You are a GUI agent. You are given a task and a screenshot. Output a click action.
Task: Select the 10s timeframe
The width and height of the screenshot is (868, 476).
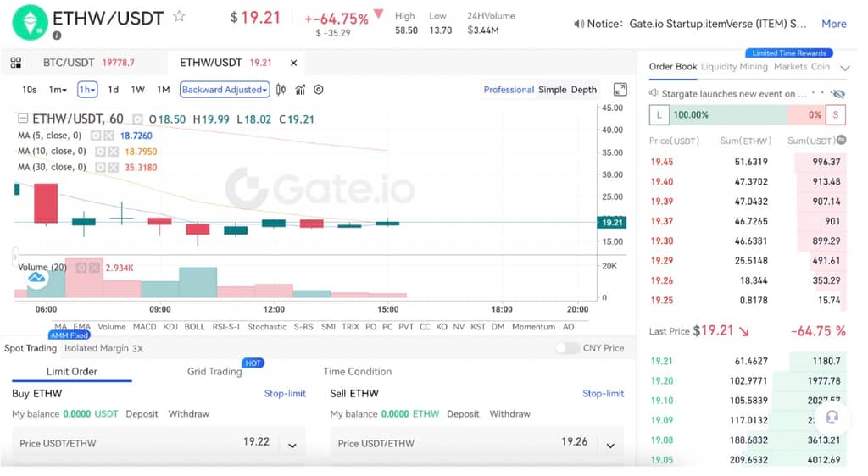pos(30,90)
